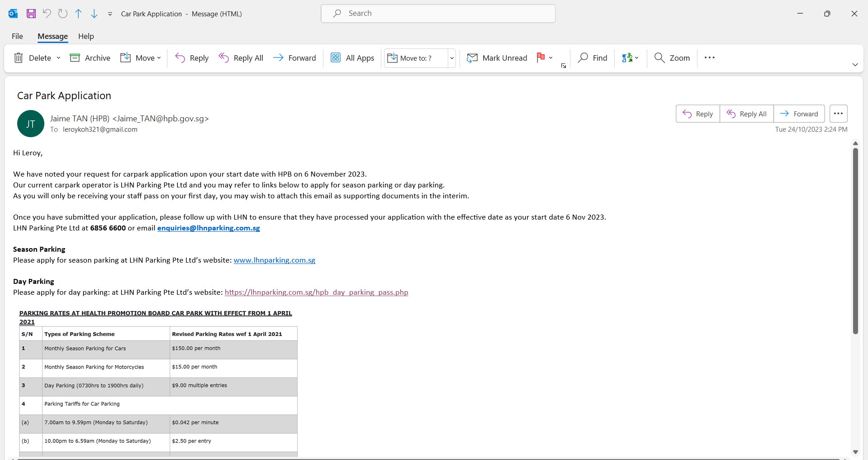Click the 'Day Parking' bold heading

pos(33,282)
